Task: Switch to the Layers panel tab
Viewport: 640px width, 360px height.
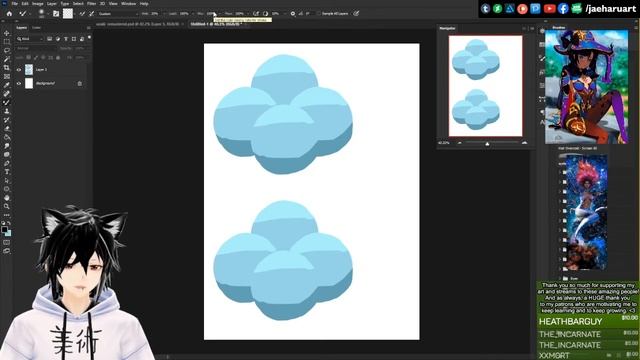Action: [22, 28]
